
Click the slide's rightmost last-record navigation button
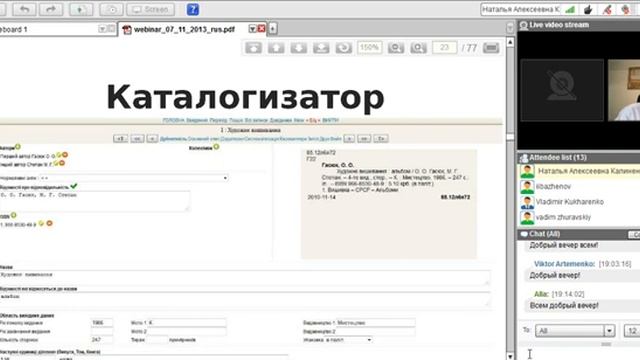[x=380, y=139]
